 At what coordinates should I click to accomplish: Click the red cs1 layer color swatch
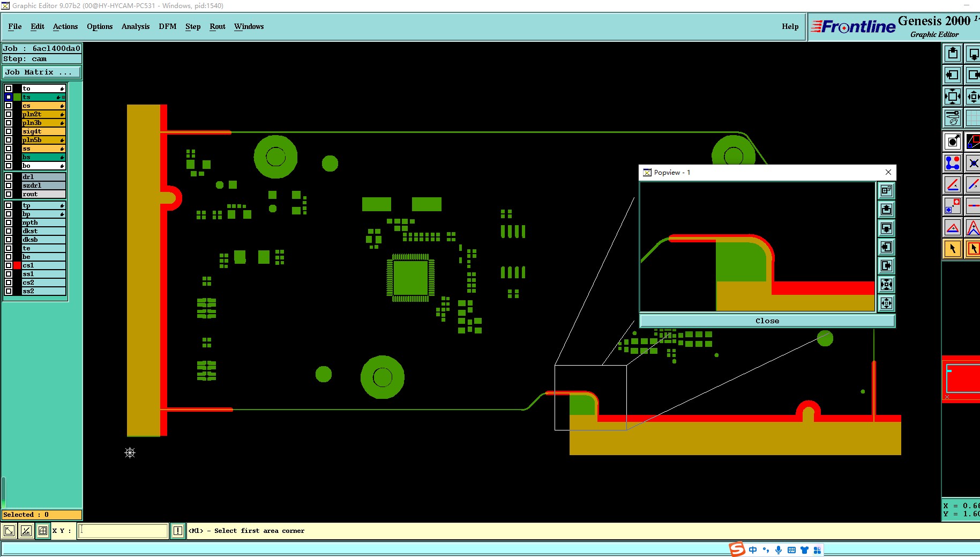[17, 265]
